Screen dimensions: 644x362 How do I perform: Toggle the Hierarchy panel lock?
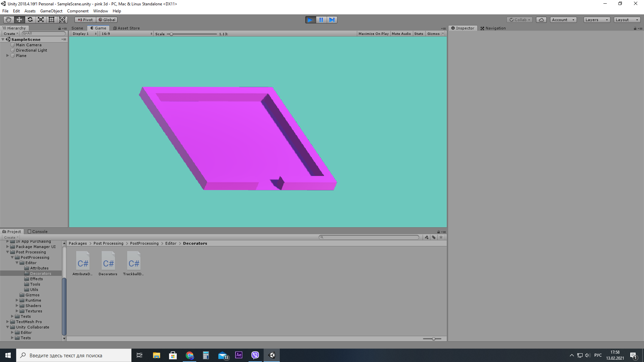(x=59, y=28)
